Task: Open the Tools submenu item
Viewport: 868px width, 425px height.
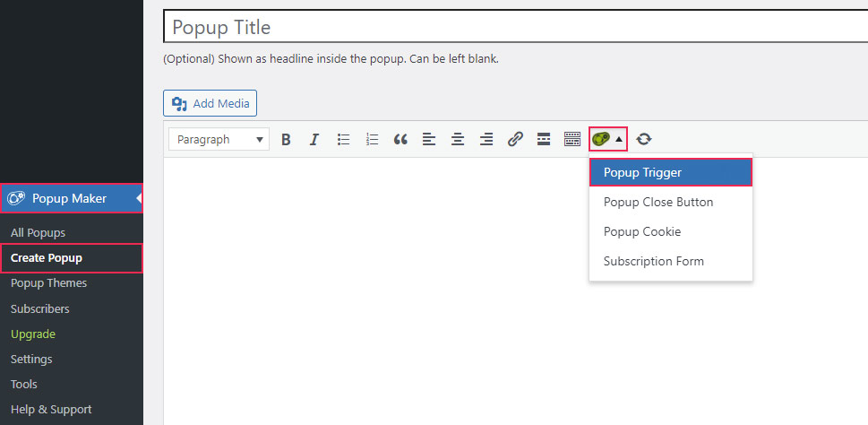Action: coord(24,384)
